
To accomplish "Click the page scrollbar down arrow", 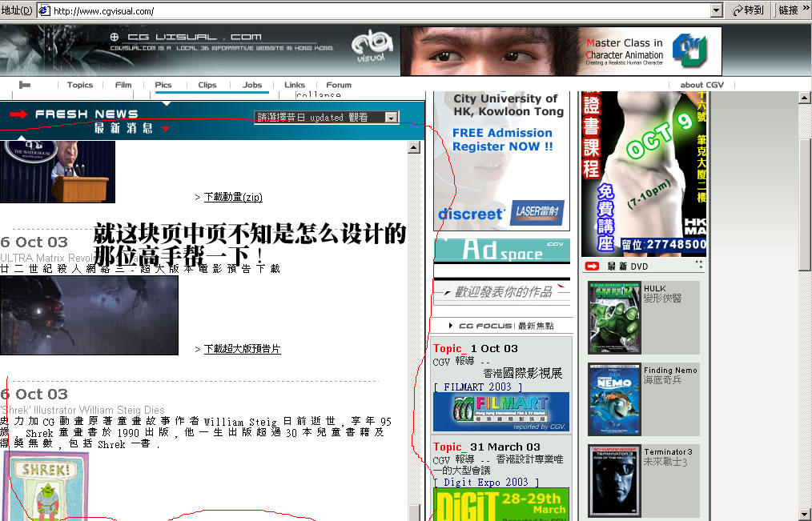I will pyautogui.click(x=804, y=515).
